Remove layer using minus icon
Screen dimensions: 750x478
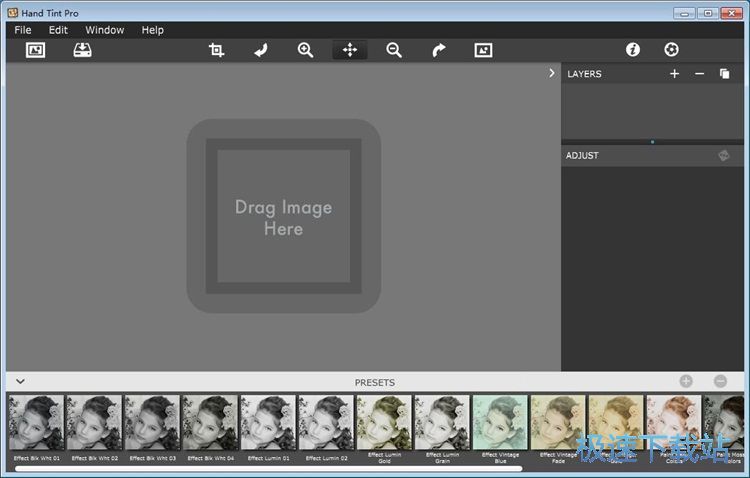[699, 74]
